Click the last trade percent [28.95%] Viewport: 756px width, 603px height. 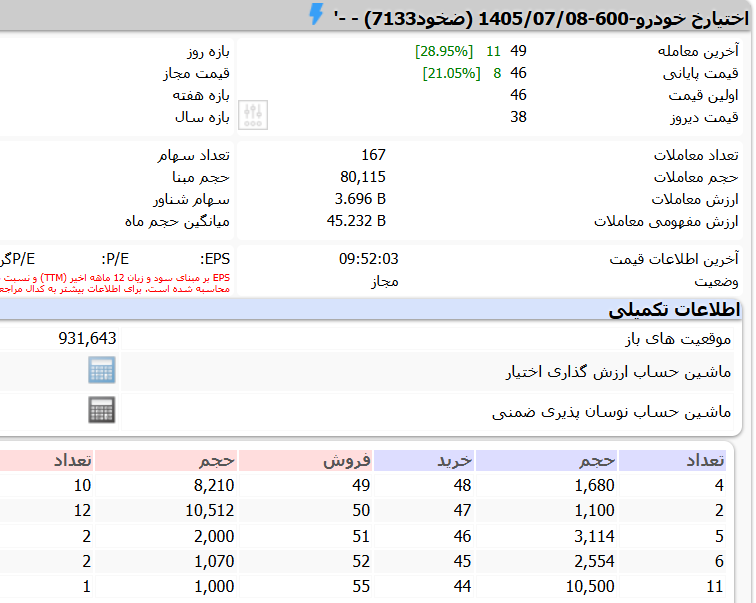444,51
